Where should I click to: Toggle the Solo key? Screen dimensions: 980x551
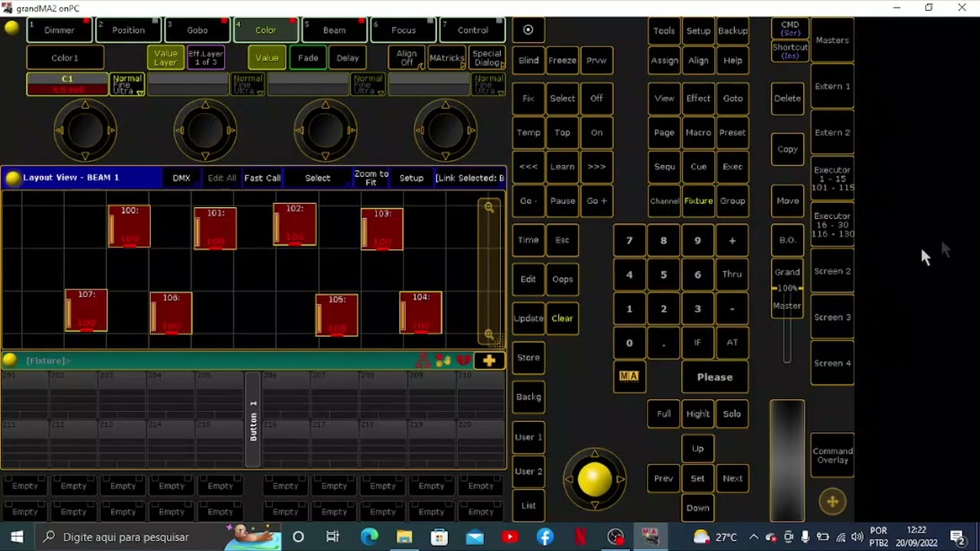(732, 414)
